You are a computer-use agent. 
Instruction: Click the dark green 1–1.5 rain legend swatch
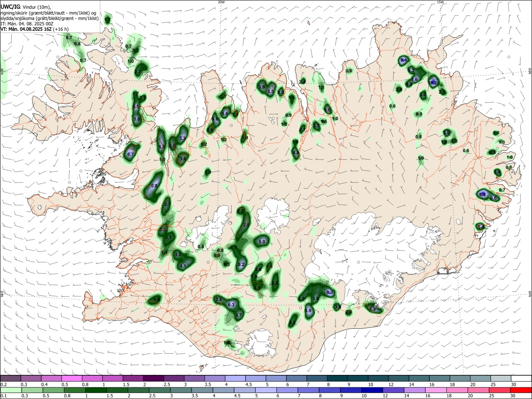tap(96, 390)
